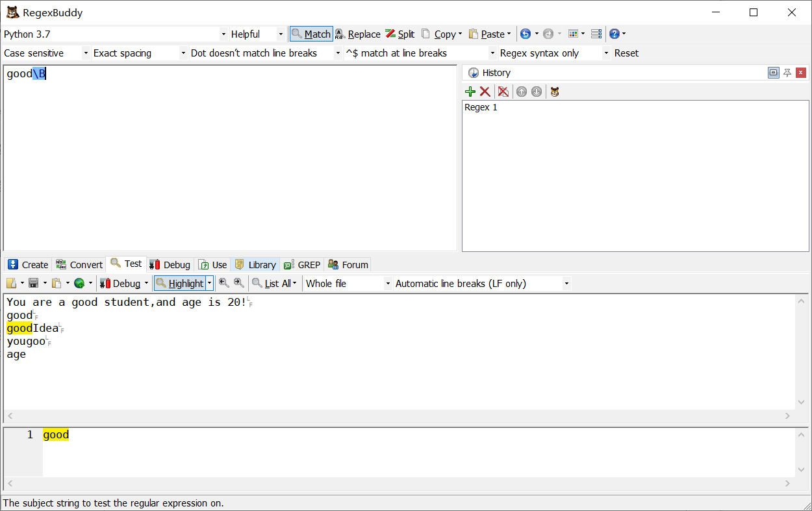The image size is (812, 511).
Task: Click the green plus icon in History toolbar
Action: click(x=470, y=92)
